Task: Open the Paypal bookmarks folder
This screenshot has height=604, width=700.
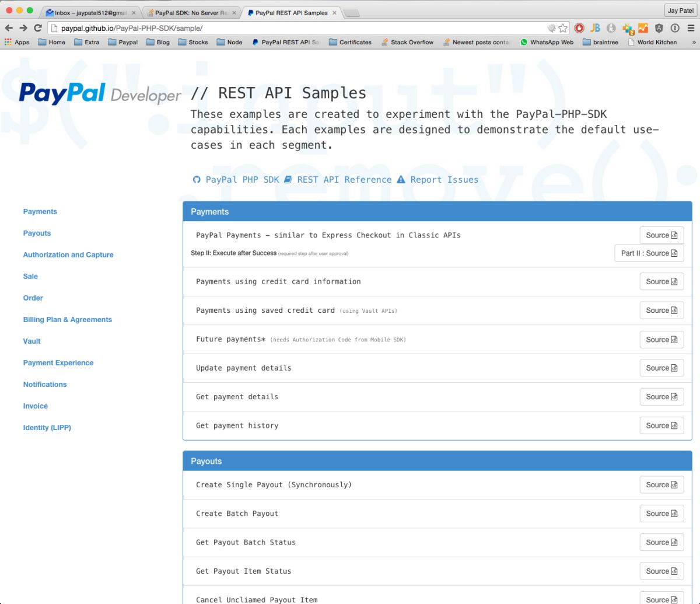Action: 123,42
